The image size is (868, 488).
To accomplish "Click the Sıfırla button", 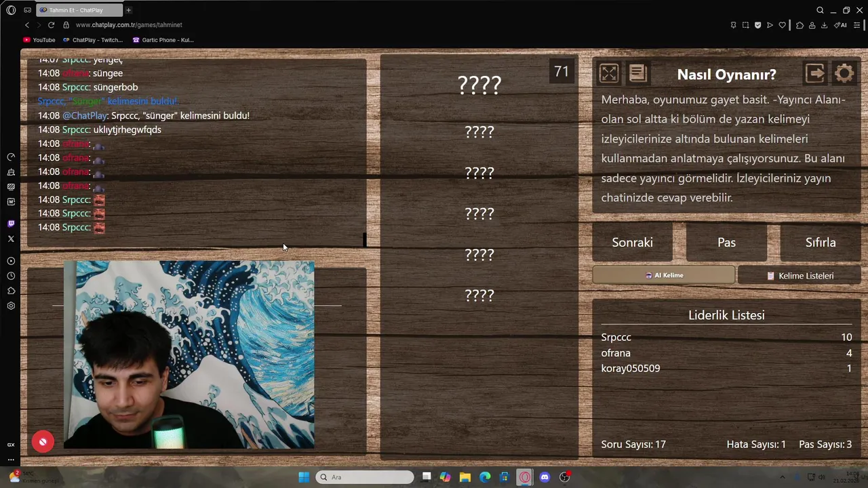I will (821, 242).
